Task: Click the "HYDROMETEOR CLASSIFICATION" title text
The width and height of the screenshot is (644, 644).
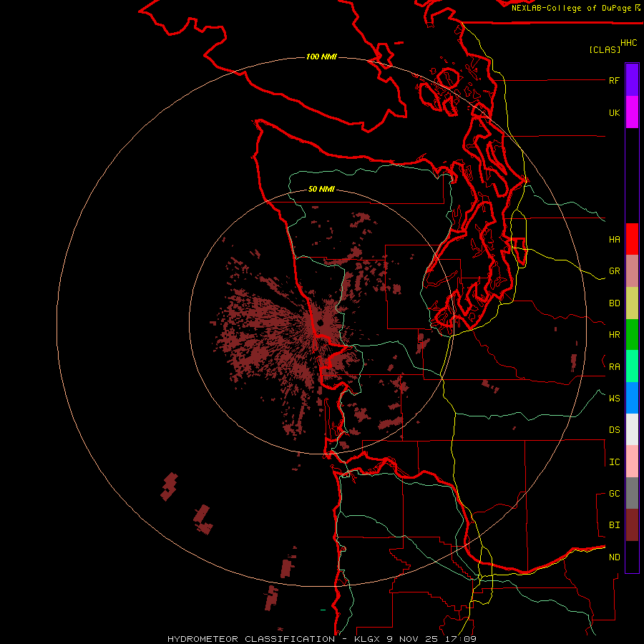Action: tap(251, 639)
